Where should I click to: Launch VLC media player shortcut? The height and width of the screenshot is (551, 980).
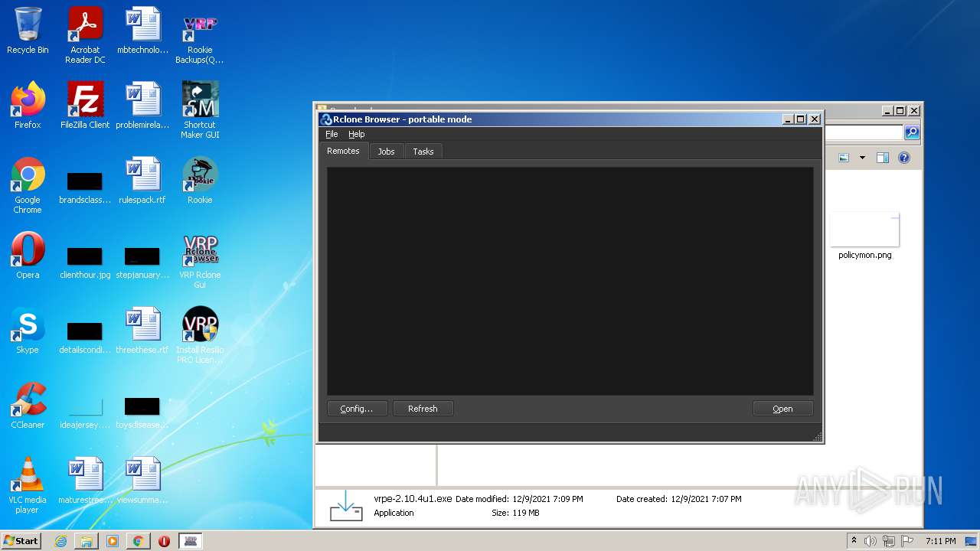pos(28,484)
